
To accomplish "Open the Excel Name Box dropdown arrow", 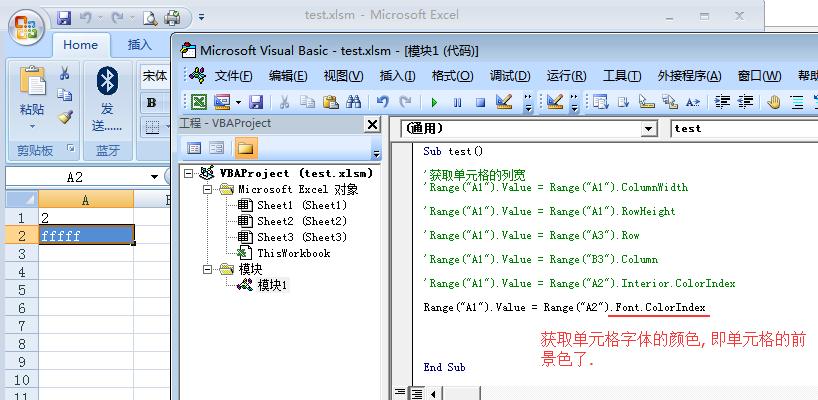I will tap(154, 177).
